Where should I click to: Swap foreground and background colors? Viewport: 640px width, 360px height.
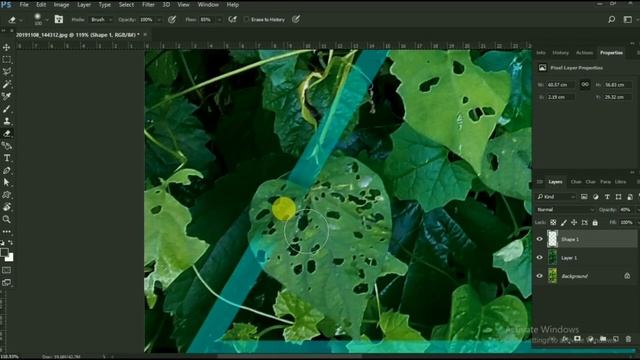coord(11,243)
